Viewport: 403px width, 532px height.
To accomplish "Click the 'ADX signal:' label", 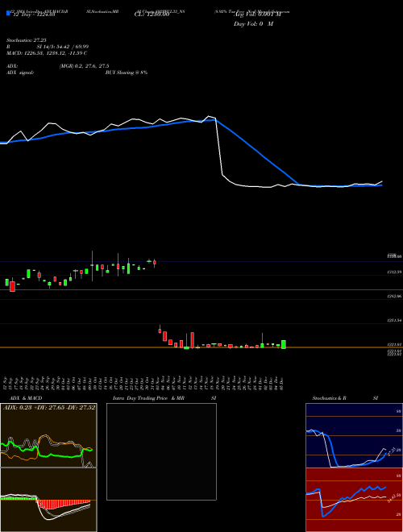I will (19, 73).
